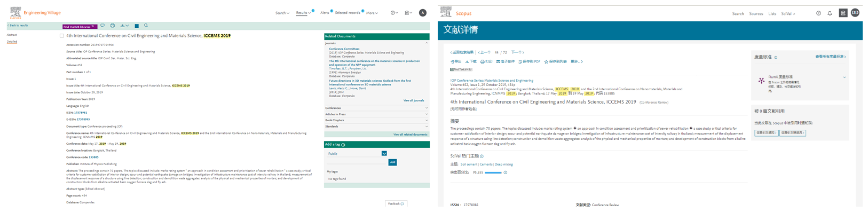The width and height of the screenshot is (868, 212).
Task: Click the info icon after the percentile bar
Action: click(x=506, y=172)
